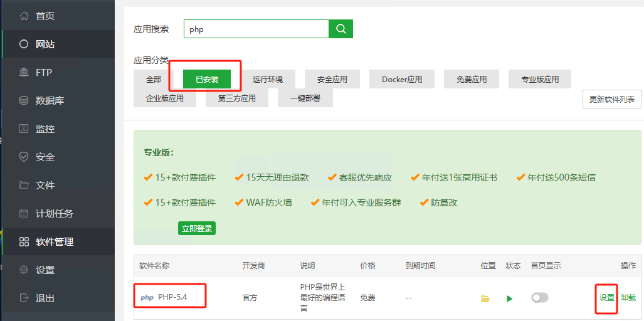Click 卸载 link to uninstall PHP-5.4

(x=628, y=298)
